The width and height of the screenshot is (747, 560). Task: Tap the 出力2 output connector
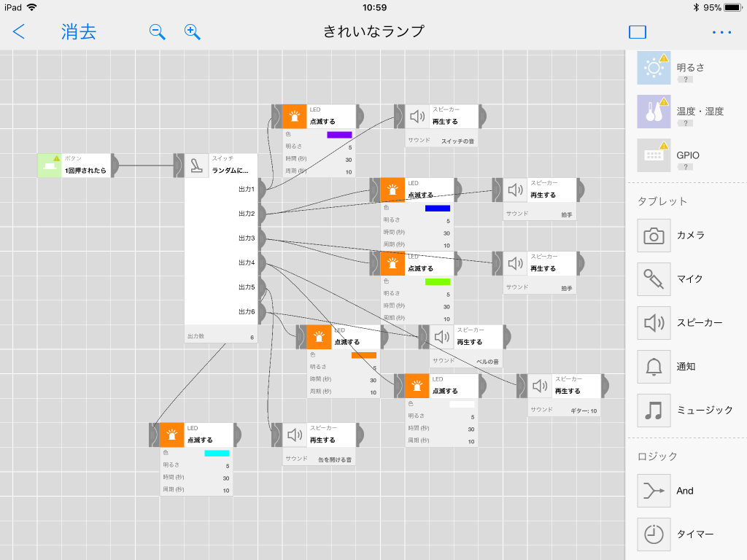click(262, 214)
